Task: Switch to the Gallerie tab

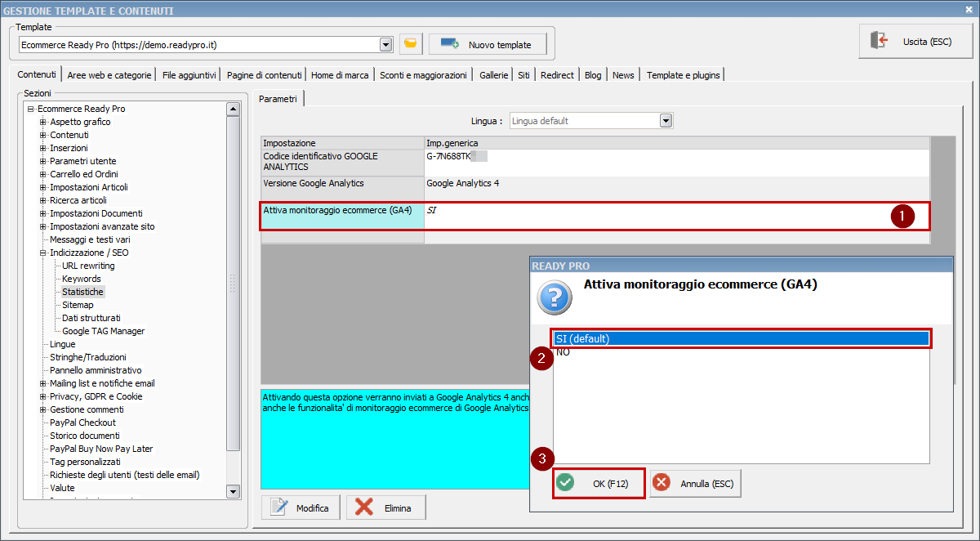Action: pos(494,75)
